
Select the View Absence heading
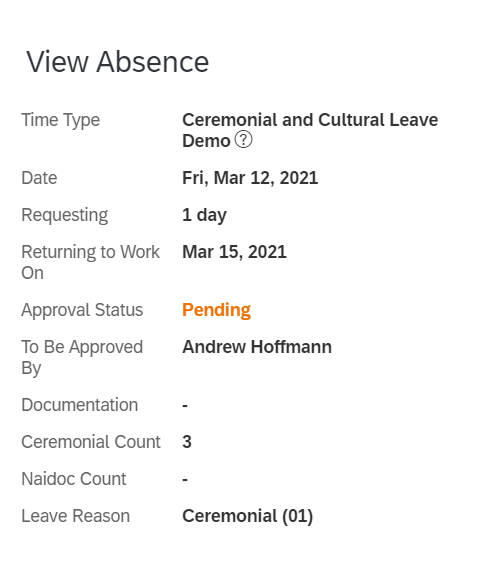118,62
